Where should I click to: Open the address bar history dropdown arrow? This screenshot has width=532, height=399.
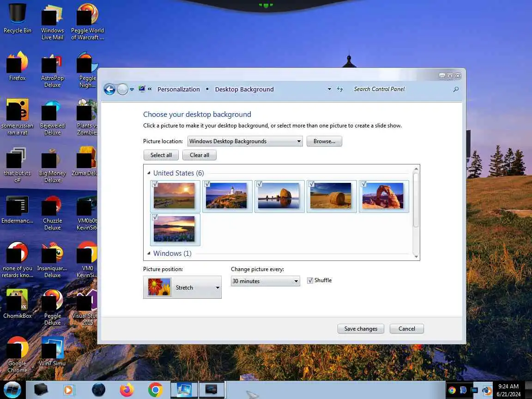329,89
